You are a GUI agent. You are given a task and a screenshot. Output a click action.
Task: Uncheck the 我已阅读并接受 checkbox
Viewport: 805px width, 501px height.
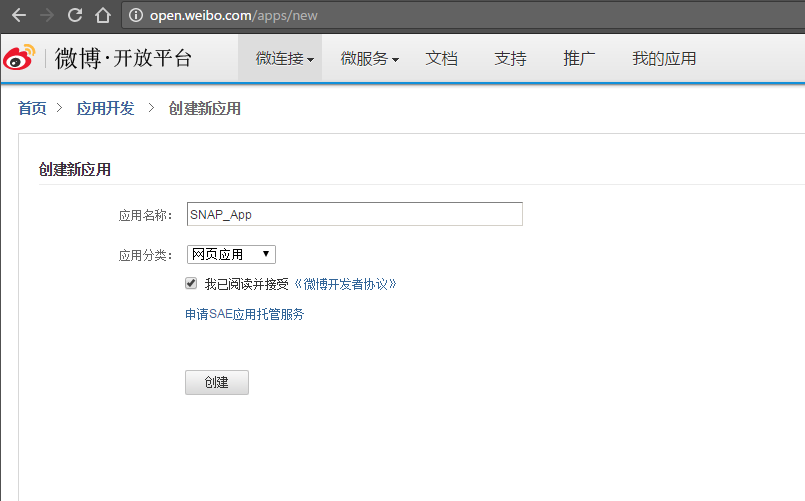[191, 283]
